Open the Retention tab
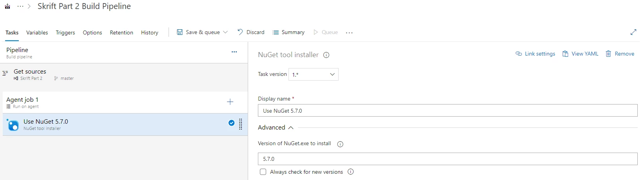 click(122, 32)
